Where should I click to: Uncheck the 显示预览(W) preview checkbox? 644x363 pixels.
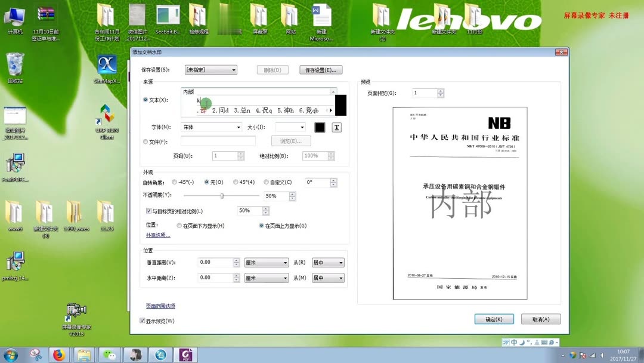[x=142, y=321]
